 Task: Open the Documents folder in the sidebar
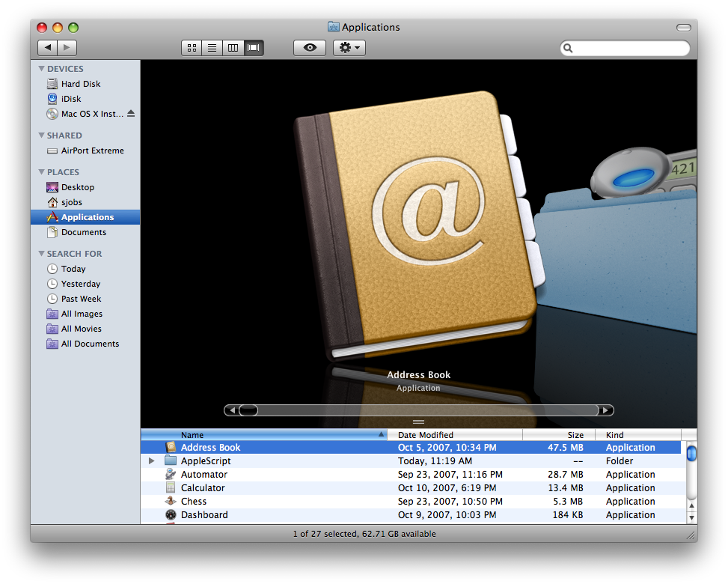coord(85,232)
